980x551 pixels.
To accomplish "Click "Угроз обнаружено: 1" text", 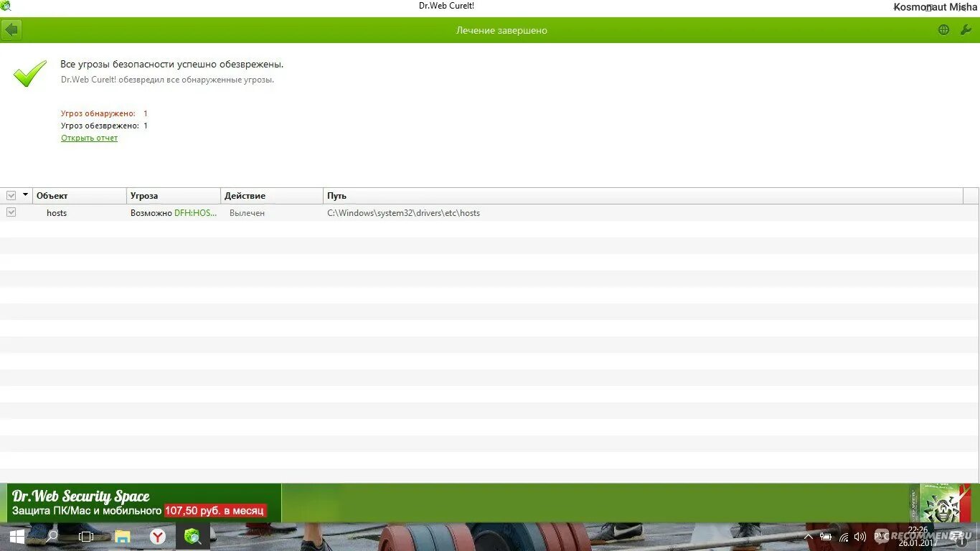I will 104,113.
